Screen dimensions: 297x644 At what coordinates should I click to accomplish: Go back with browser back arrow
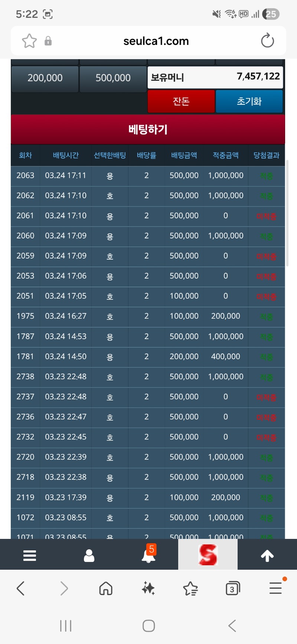(21, 588)
